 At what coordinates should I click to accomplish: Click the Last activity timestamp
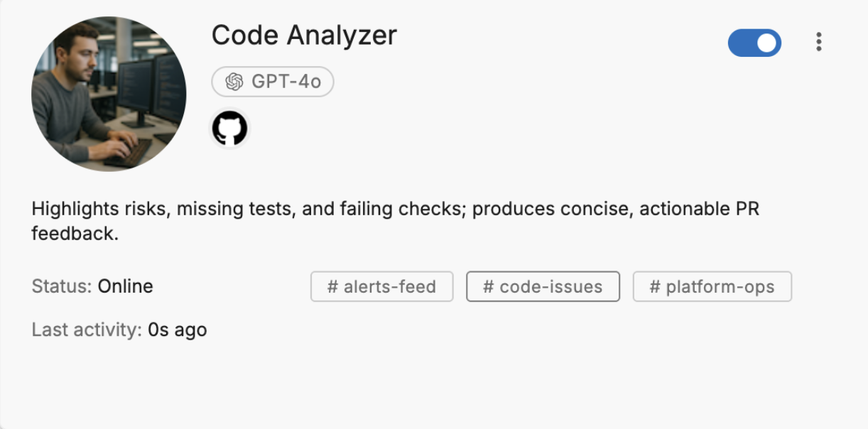pos(177,329)
